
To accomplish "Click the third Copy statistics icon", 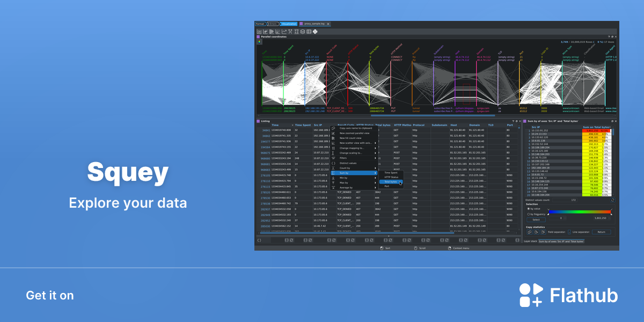I will 543,232.
